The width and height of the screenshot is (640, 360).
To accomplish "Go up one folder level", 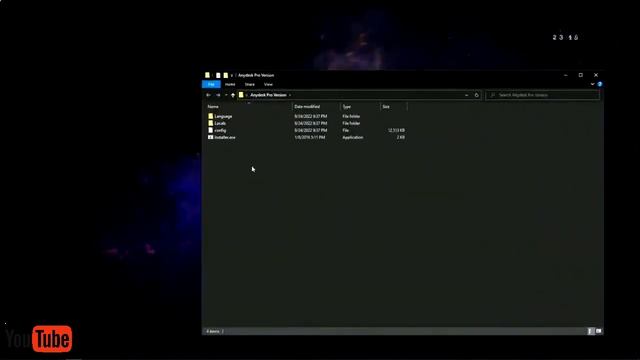I will point(233,95).
